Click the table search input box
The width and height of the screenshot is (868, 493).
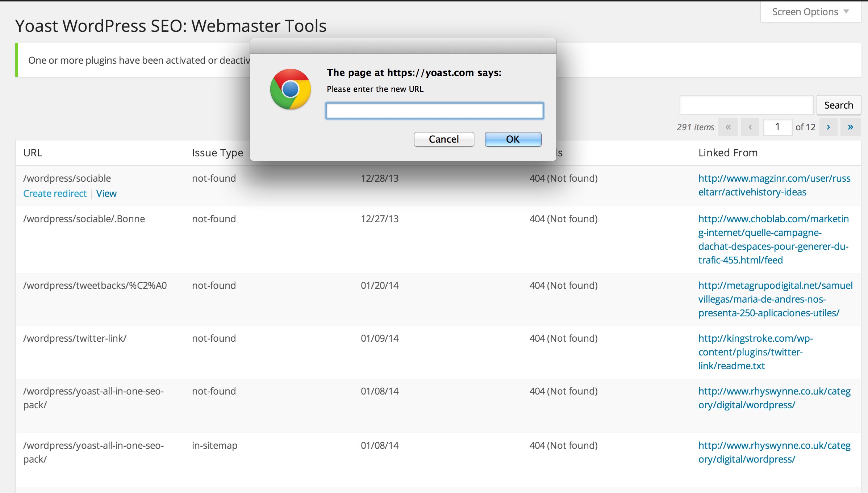click(746, 105)
